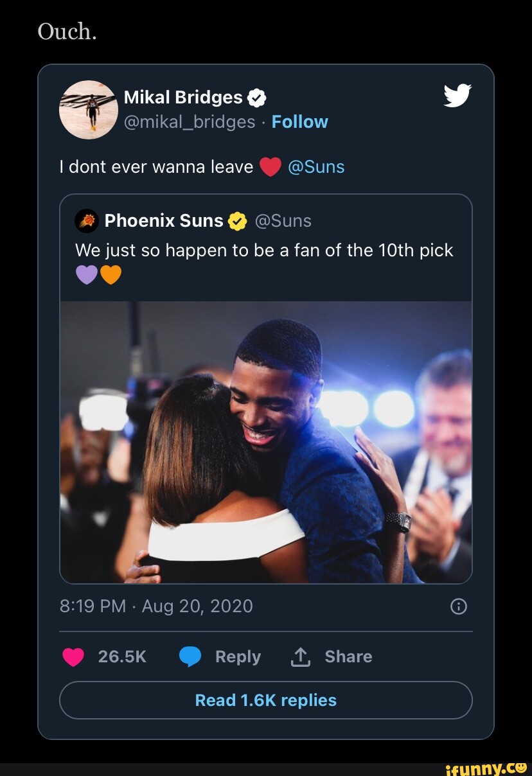Click the Suns sun logo avatar

(87, 221)
